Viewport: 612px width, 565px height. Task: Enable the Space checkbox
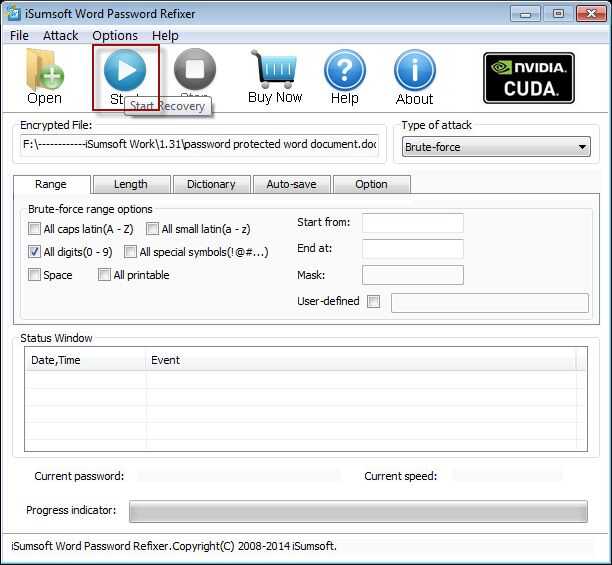point(34,274)
